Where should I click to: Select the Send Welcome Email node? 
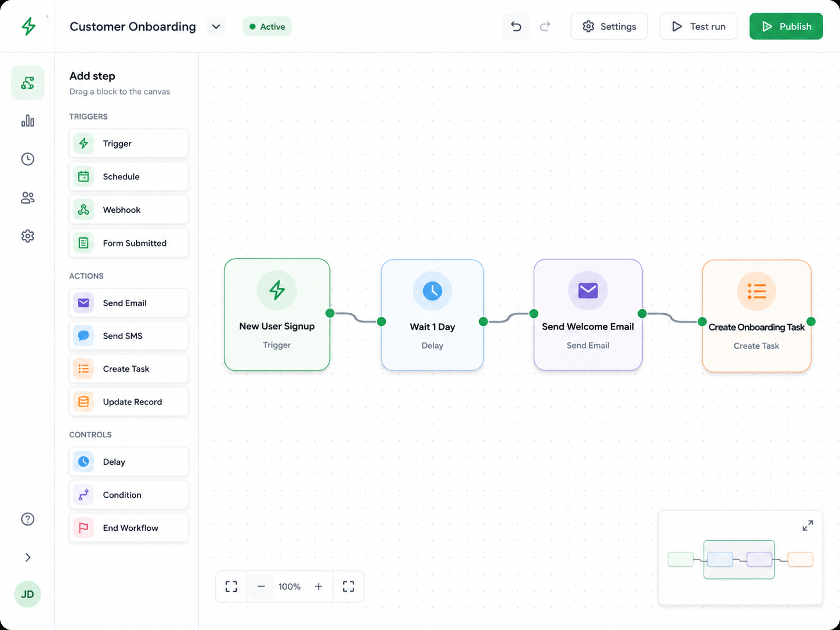[x=588, y=315]
